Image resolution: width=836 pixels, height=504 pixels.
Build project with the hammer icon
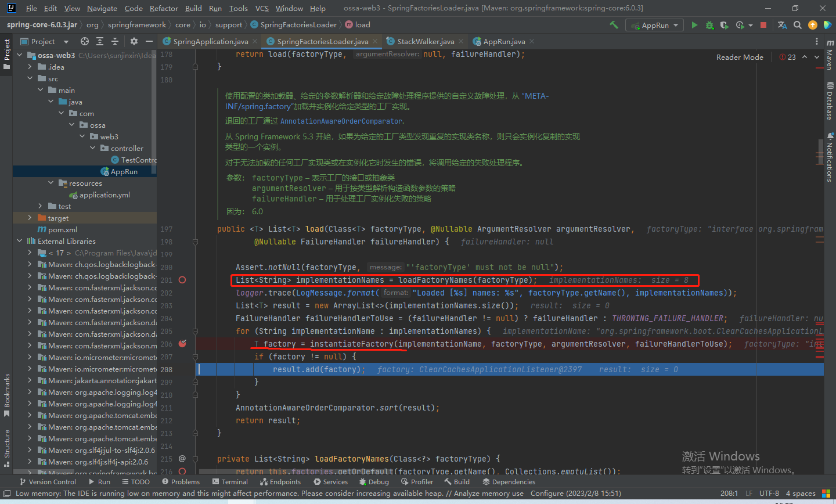tap(614, 25)
